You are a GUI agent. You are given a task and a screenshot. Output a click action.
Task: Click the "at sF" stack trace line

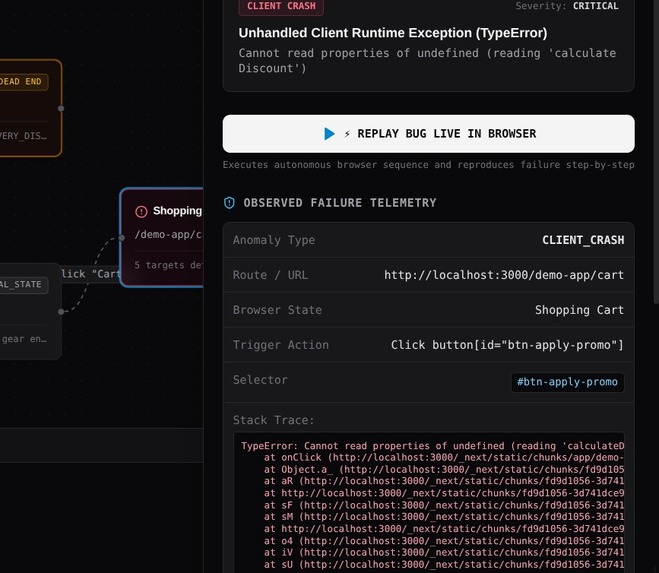pos(444,505)
